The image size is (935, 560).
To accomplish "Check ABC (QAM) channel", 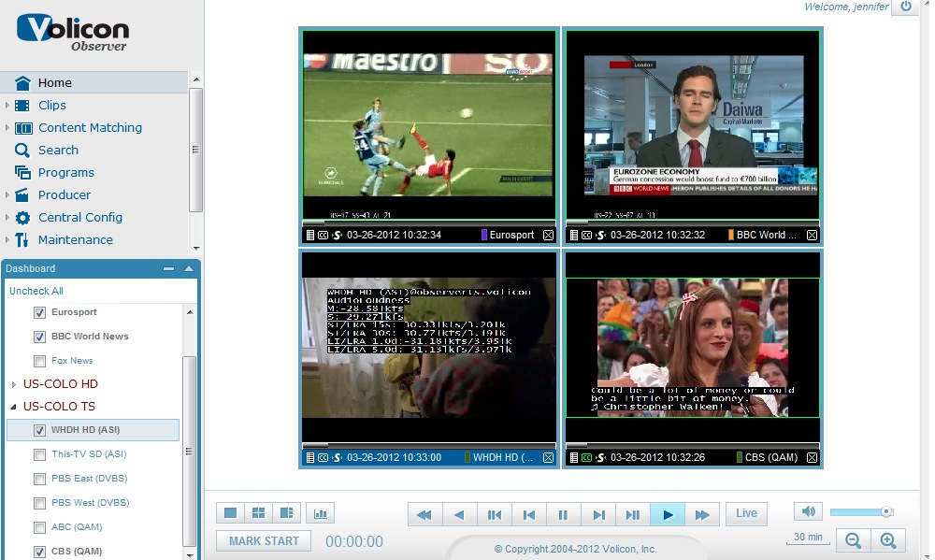I will pyautogui.click(x=40, y=528).
